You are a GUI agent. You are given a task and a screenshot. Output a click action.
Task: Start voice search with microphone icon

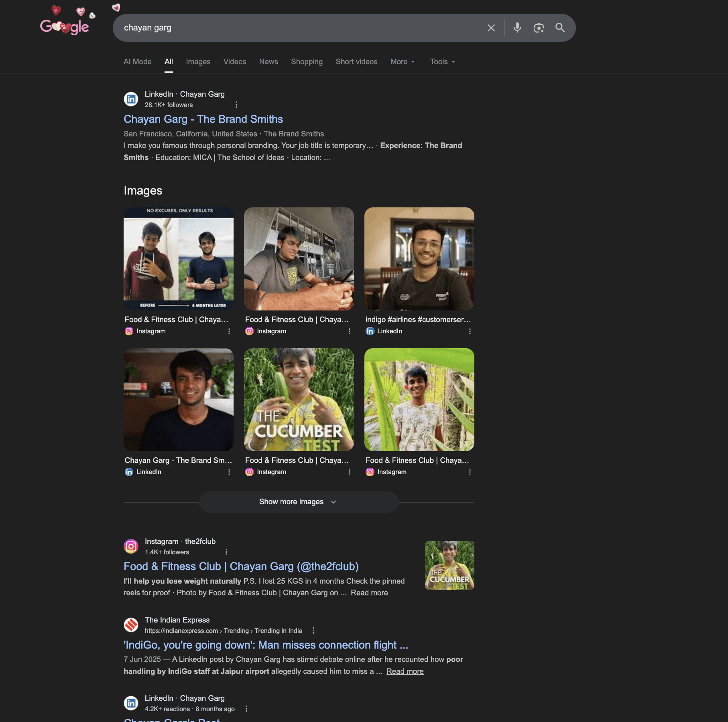coord(517,28)
